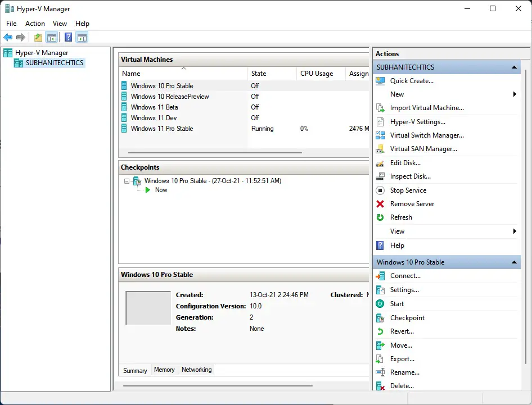The width and height of the screenshot is (532, 405).
Task: Click the Rename action icon
Action: point(380,372)
